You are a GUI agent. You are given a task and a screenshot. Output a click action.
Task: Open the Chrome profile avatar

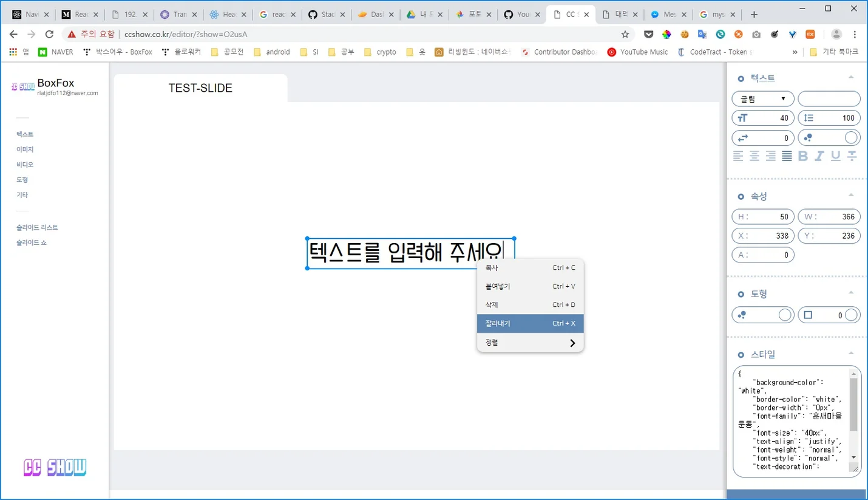click(x=836, y=35)
